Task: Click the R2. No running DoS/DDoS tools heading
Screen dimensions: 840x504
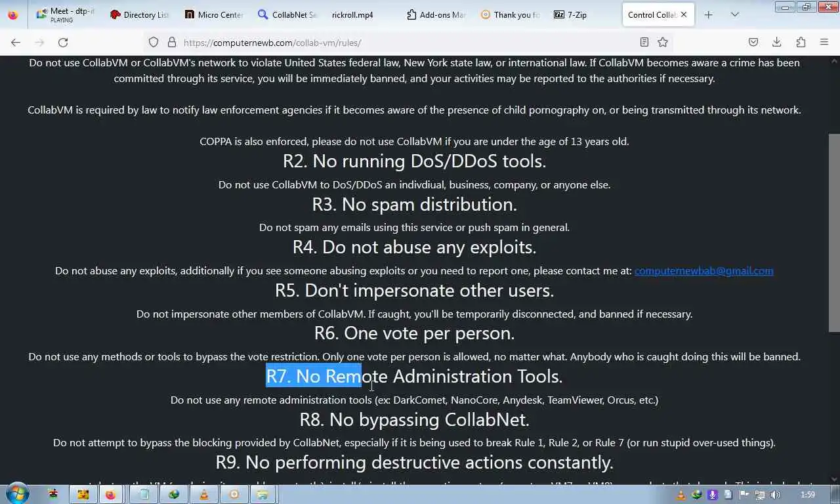Action: tap(414, 161)
